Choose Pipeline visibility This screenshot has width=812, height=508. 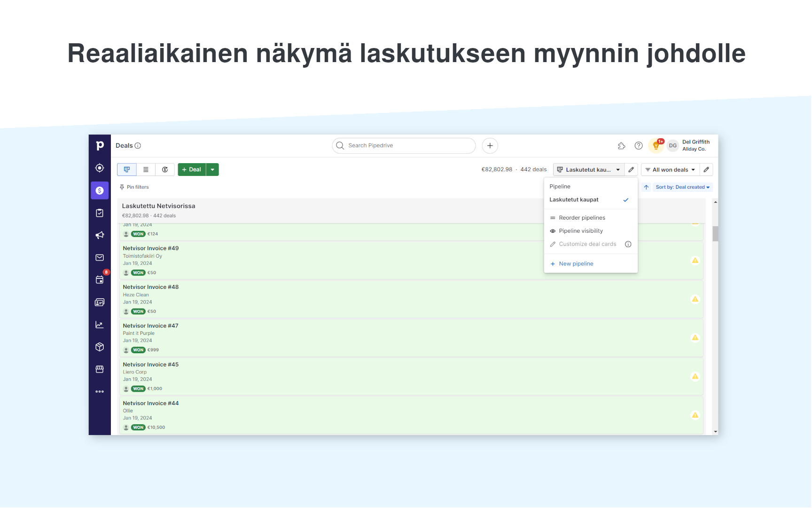click(591, 231)
